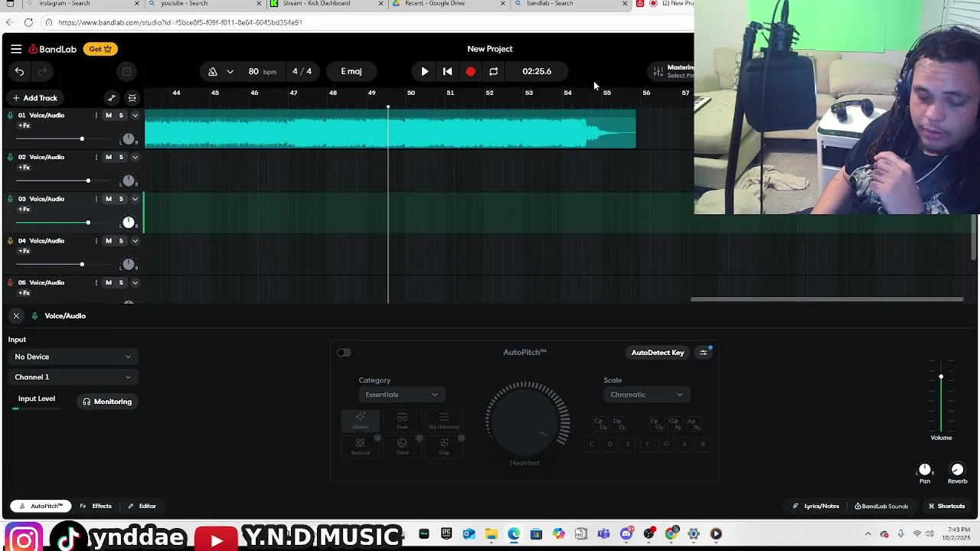
Task: Click the teal audio clip on track 01
Action: coord(390,129)
